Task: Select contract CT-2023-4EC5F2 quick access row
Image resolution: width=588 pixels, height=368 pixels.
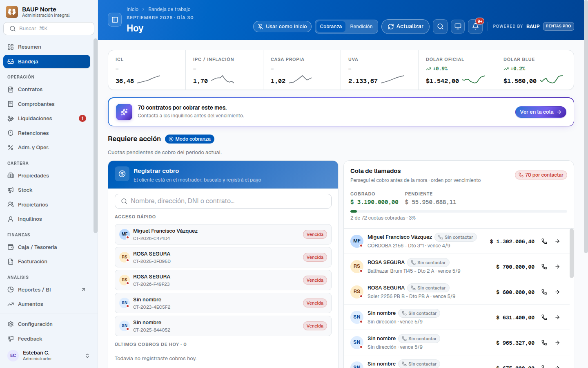Action: click(x=223, y=303)
